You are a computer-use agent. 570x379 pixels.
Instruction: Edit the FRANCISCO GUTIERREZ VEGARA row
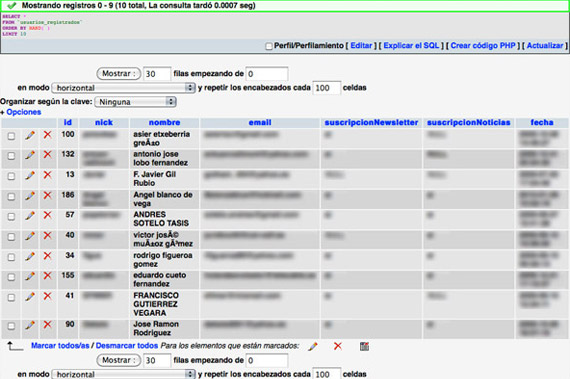click(x=30, y=297)
